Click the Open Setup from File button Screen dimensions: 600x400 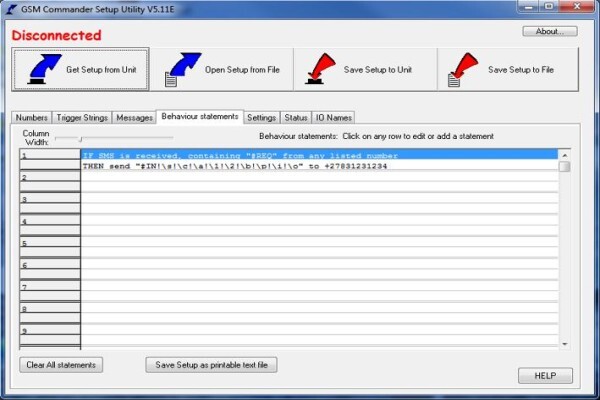click(222, 69)
